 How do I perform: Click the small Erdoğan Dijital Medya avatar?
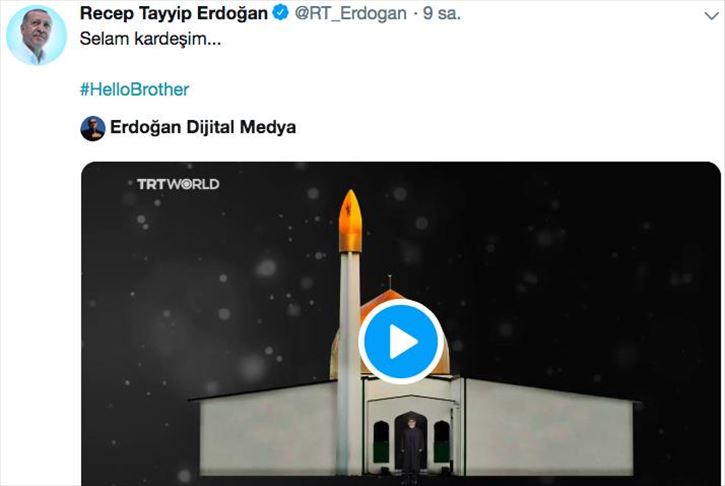92,128
